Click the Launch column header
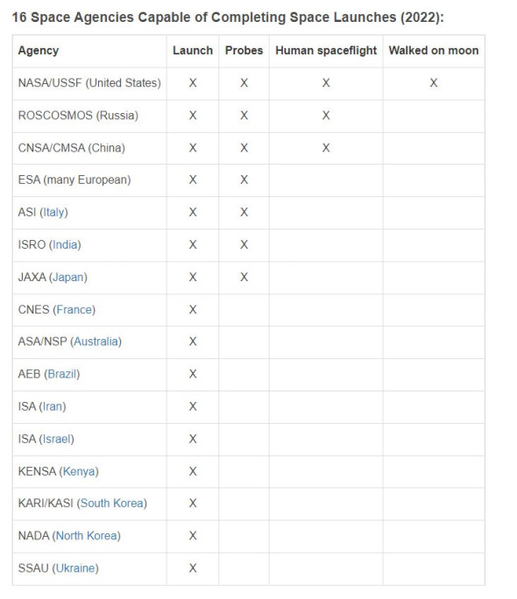This screenshot has width=517, height=599. (193, 50)
